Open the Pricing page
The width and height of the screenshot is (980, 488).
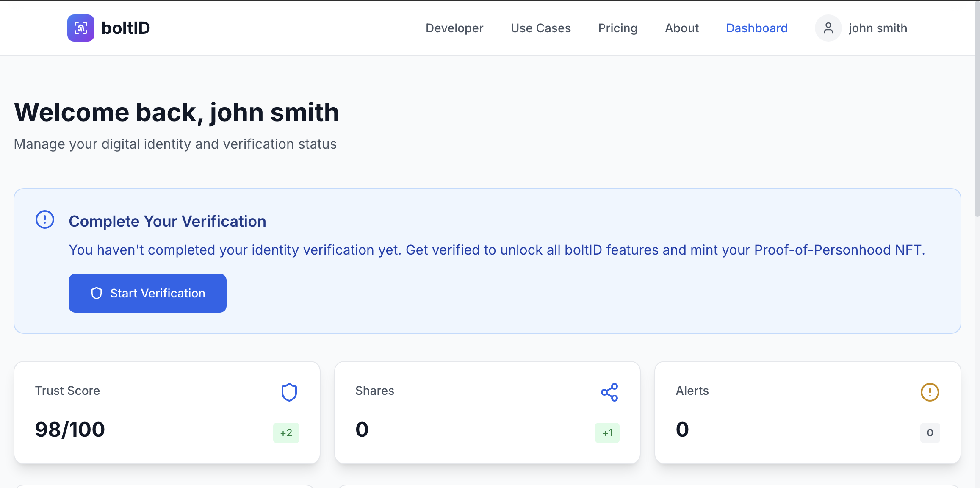(x=618, y=28)
